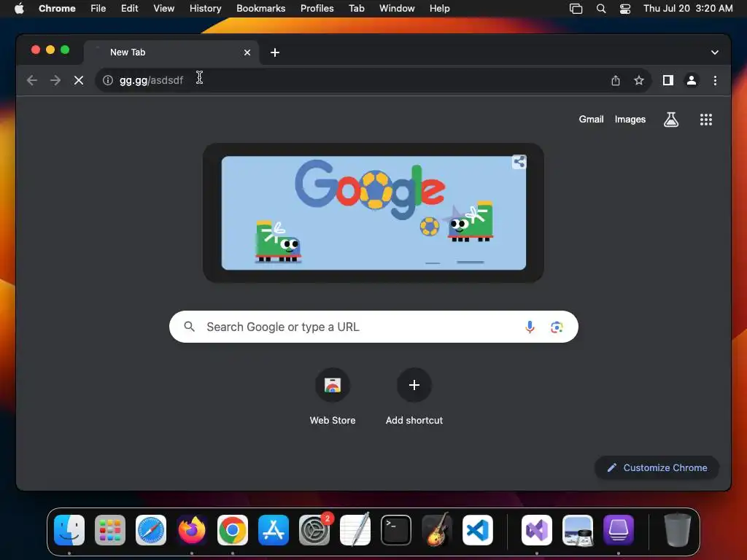Click the back navigation arrow
The width and height of the screenshot is (747, 560).
pos(32,80)
